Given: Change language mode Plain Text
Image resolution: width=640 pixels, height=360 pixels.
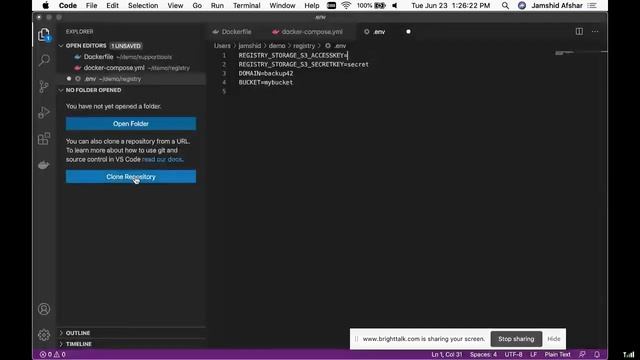Looking at the screenshot, I should click(558, 354).
